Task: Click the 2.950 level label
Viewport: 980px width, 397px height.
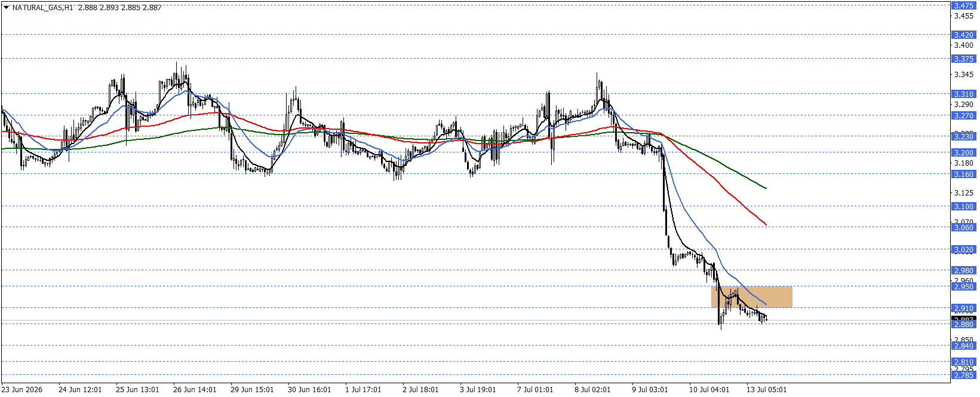Action: point(963,286)
